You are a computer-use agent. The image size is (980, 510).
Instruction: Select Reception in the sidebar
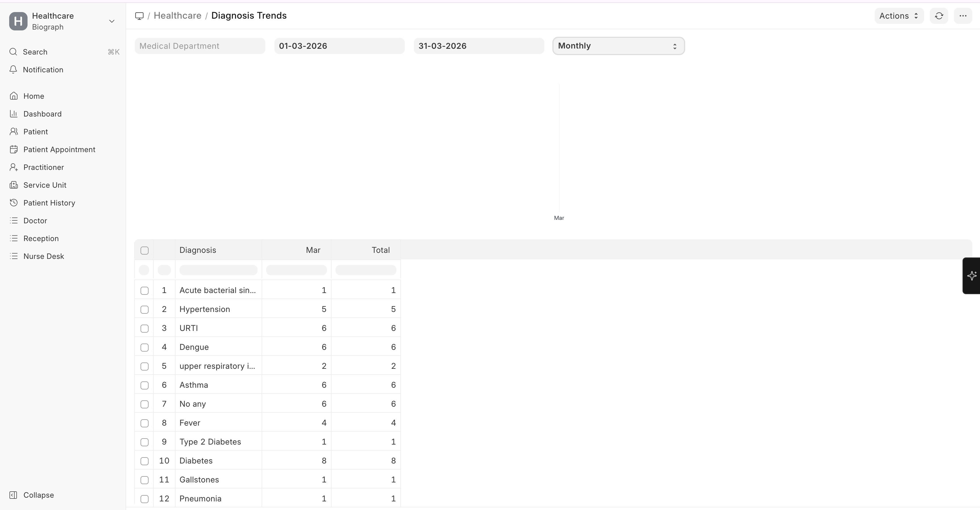pyautogui.click(x=41, y=238)
